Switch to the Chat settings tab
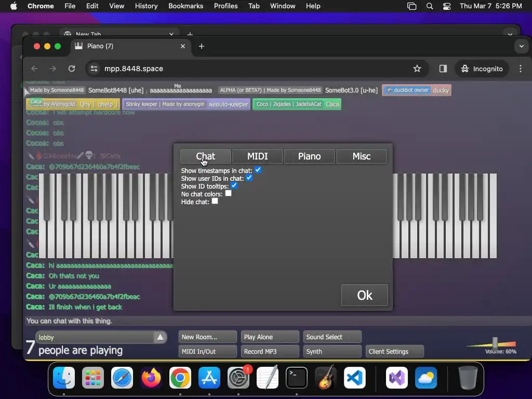Screen dimensions: 532x399 (x=206, y=156)
